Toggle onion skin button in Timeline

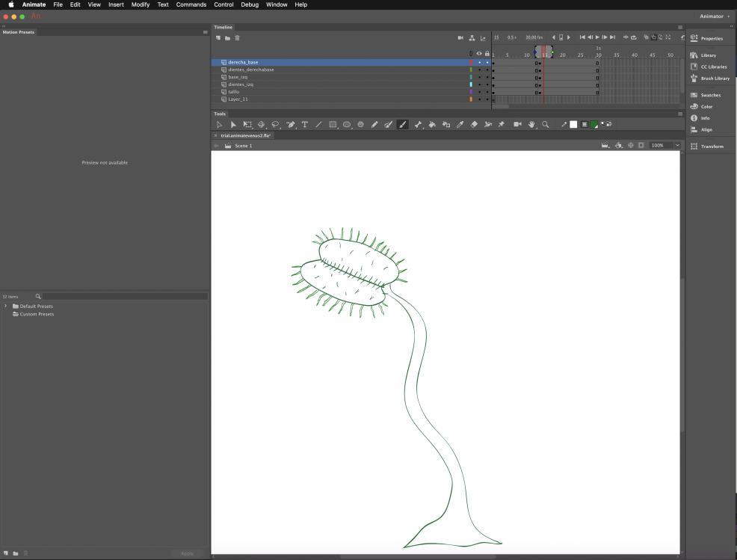[x=647, y=37]
